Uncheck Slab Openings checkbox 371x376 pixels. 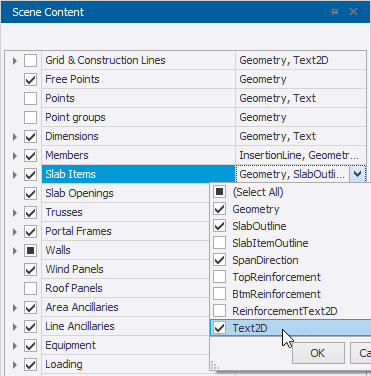tap(30, 194)
